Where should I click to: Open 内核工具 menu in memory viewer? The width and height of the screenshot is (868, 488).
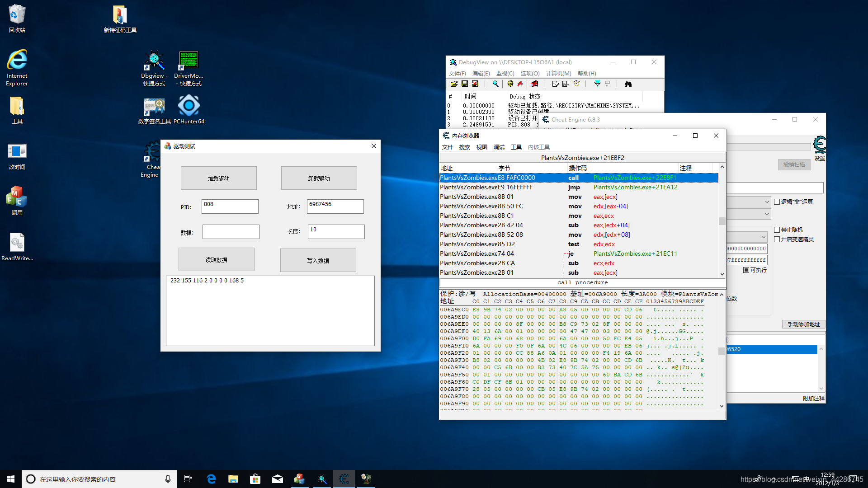(539, 147)
